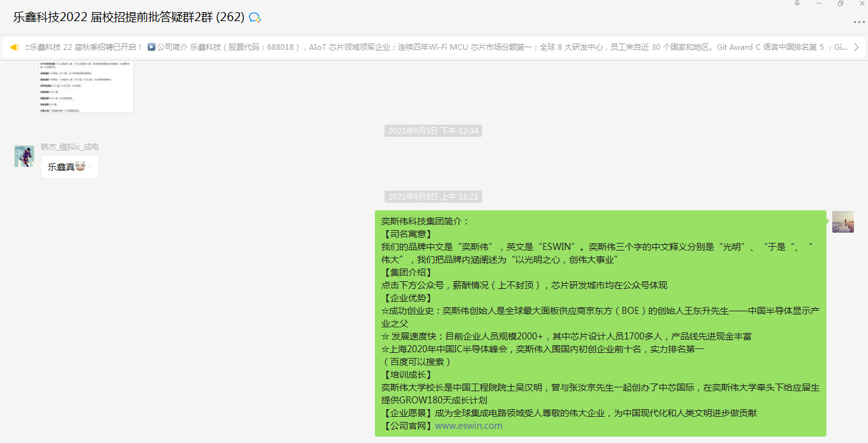868x443 pixels.
Task: Open the small document image thumbnail
Action: (86, 88)
